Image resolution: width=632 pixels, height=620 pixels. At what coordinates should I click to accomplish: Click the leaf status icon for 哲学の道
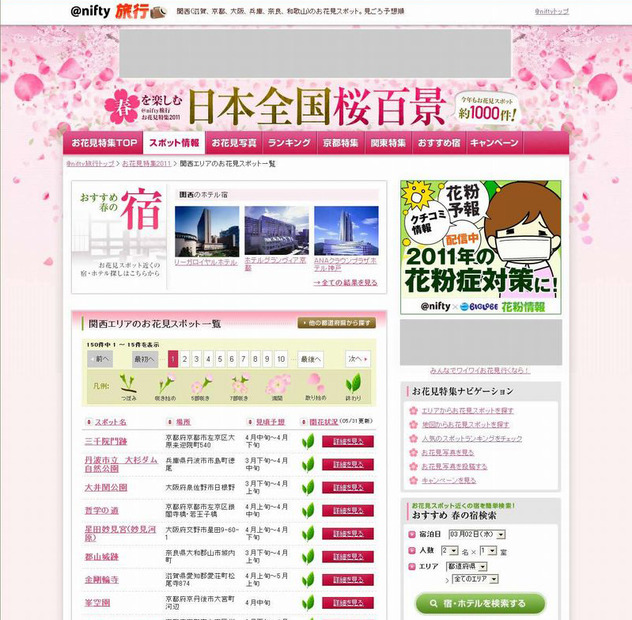tap(308, 510)
